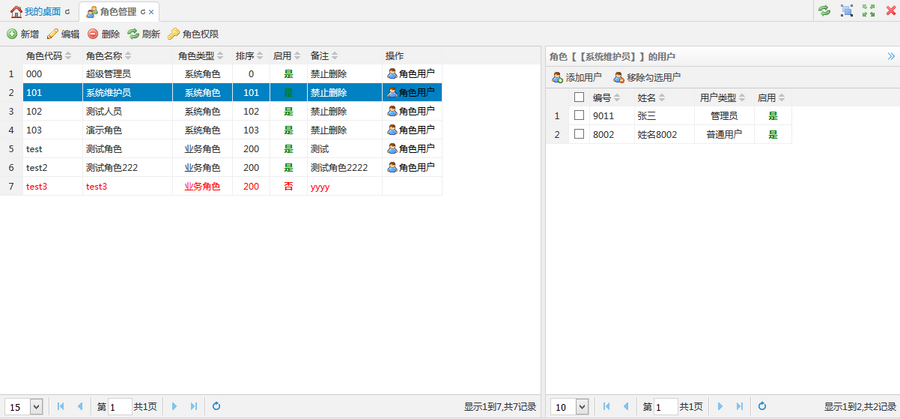This screenshot has height=419, width=900.
Task: Sort roles by 备注 column
Action: click(x=344, y=56)
